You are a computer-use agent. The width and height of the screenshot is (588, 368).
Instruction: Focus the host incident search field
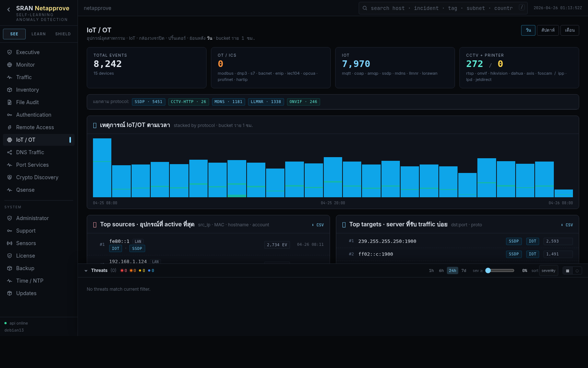click(441, 8)
